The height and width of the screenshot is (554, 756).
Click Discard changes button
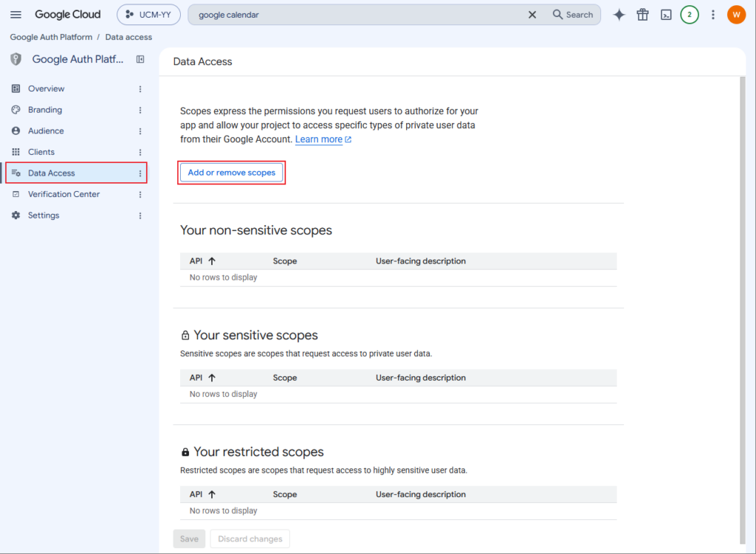pos(250,539)
